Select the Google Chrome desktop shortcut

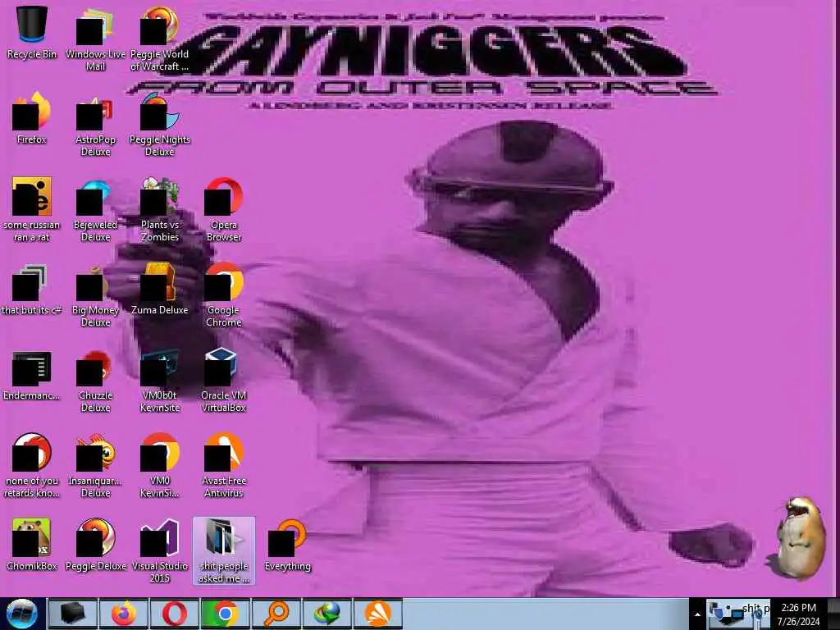(224, 294)
